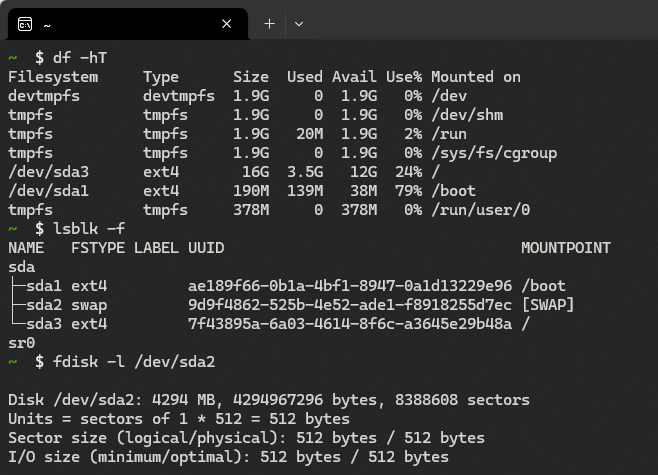Select the "~" tab title
Screen dimensions: 658x475
coord(48,22)
